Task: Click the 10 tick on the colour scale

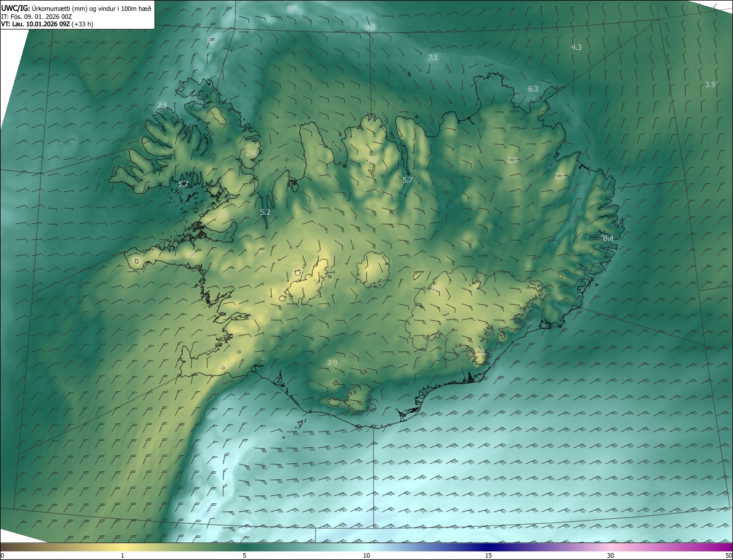Action: coord(366,555)
